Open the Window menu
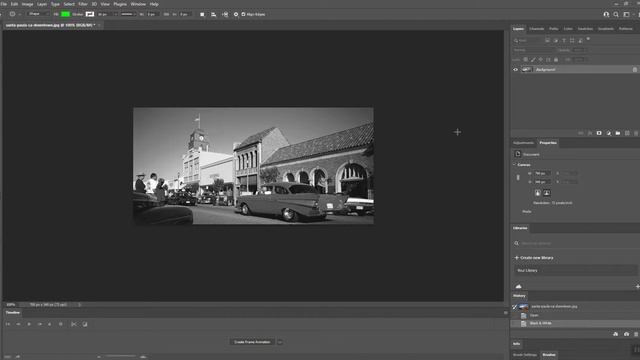The height and width of the screenshot is (360, 640). pos(138,4)
